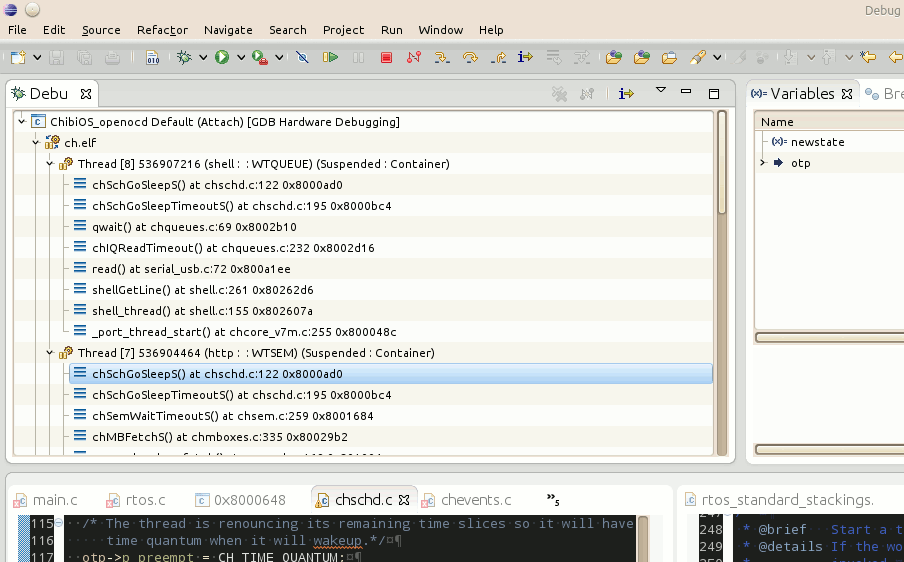
Task: Click the binary 010 toolbar icon
Action: pos(152,57)
